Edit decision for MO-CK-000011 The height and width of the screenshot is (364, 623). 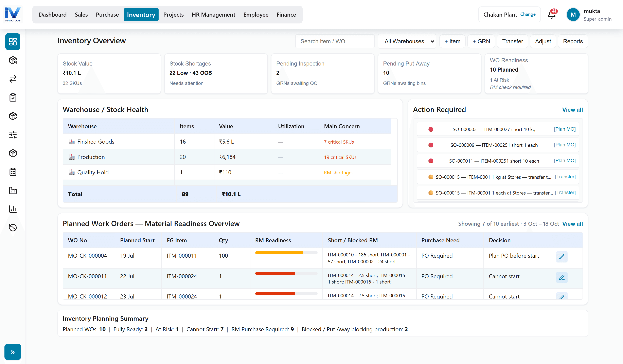(x=562, y=277)
